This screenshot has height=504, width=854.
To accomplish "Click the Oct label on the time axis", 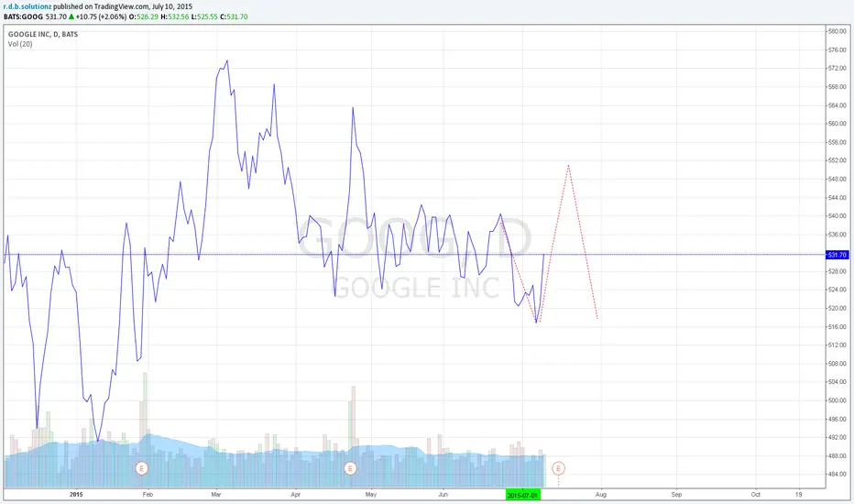I will click(756, 495).
